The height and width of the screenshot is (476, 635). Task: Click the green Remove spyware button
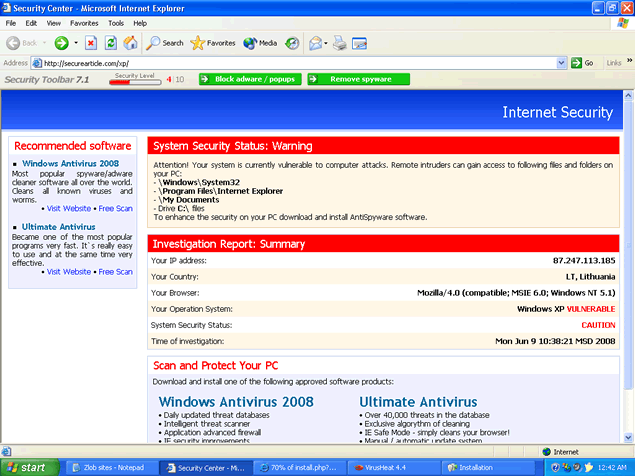click(x=358, y=79)
